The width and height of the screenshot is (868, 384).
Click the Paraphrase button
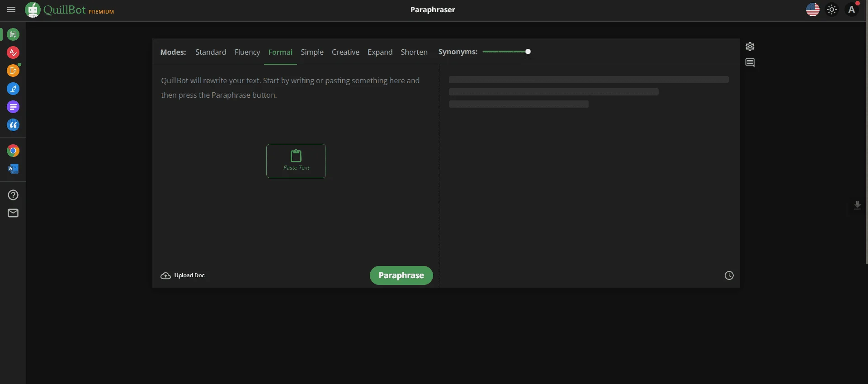point(401,275)
